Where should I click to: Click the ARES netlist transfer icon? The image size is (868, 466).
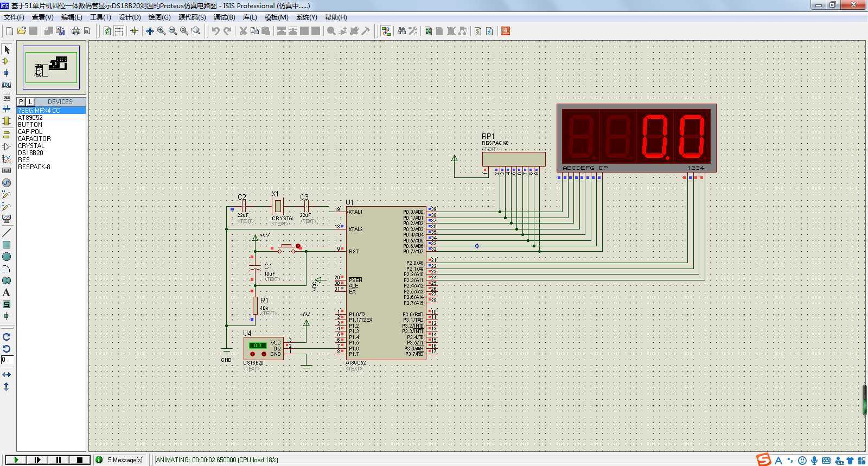pyautogui.click(x=505, y=31)
